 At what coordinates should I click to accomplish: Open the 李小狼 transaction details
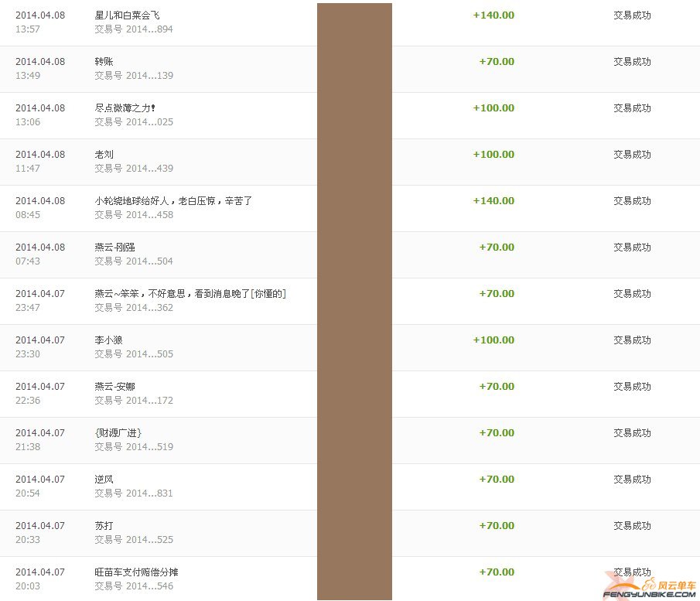point(108,340)
